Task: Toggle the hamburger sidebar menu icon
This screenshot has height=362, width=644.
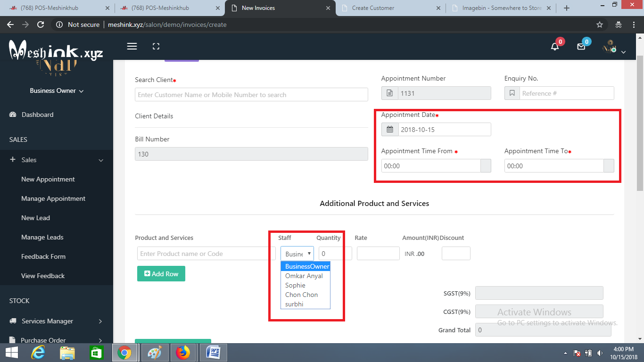Action: [x=132, y=46]
